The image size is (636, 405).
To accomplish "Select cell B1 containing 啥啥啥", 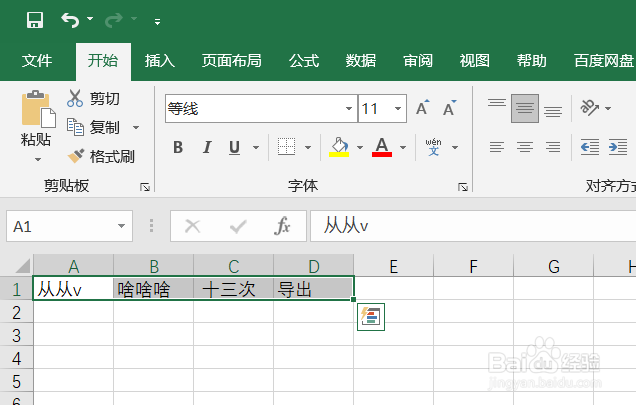I will [153, 289].
